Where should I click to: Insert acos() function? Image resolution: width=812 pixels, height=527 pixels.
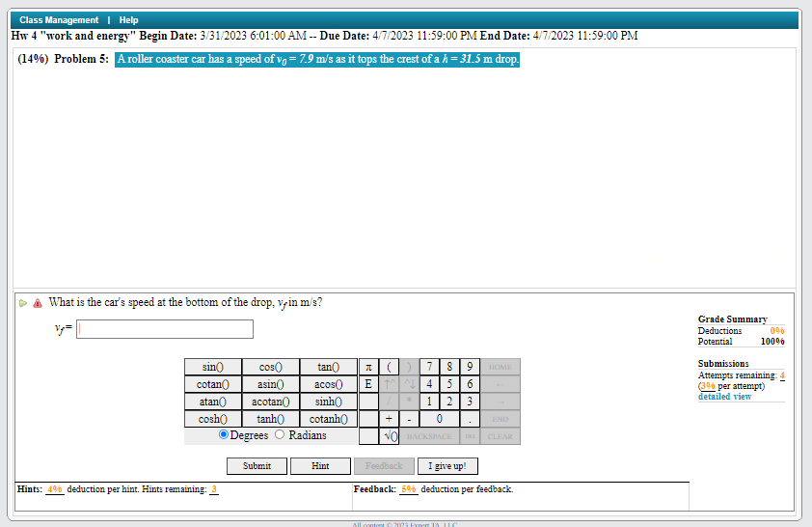pyautogui.click(x=329, y=384)
